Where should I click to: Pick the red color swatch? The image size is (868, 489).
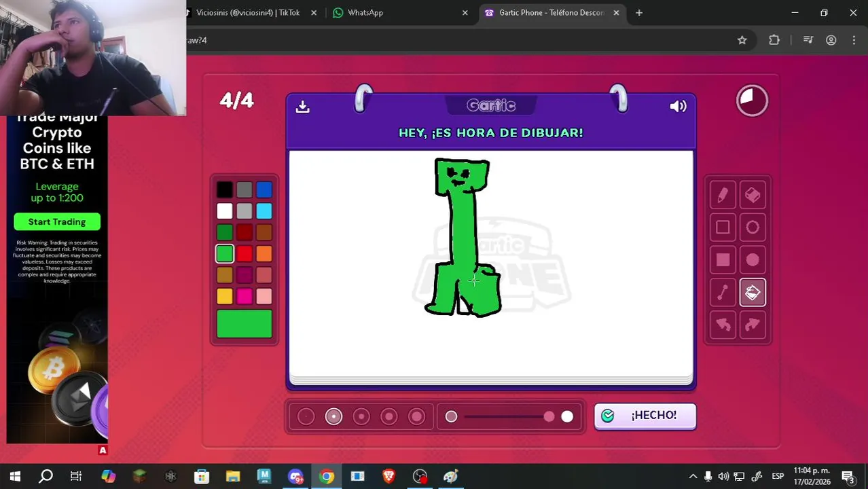pos(245,253)
